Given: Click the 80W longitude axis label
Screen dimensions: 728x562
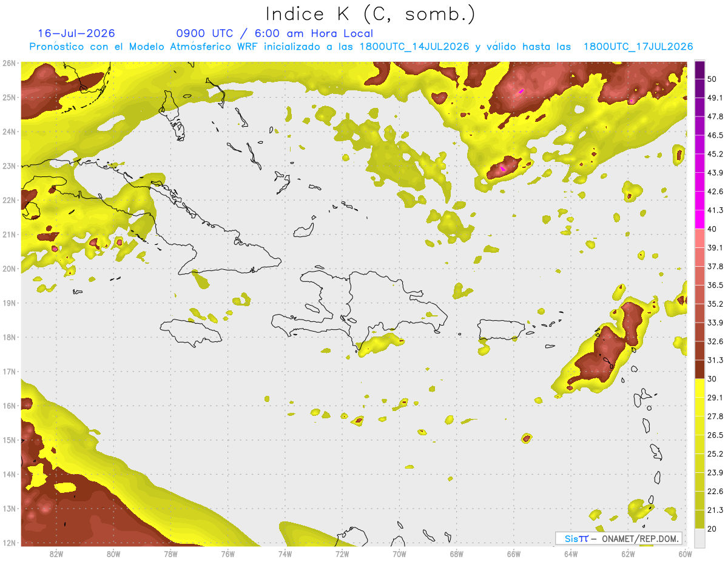Looking at the screenshot, I should [113, 554].
